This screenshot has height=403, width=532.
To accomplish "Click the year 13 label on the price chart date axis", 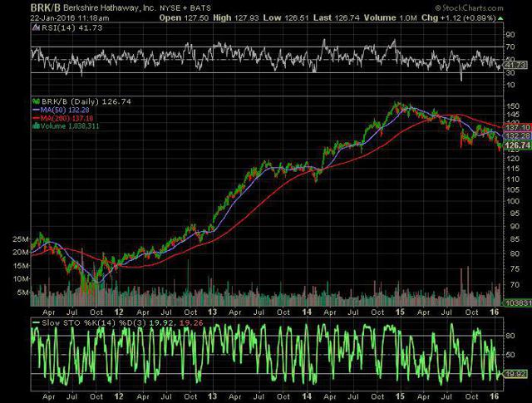I will pyautogui.click(x=213, y=312).
